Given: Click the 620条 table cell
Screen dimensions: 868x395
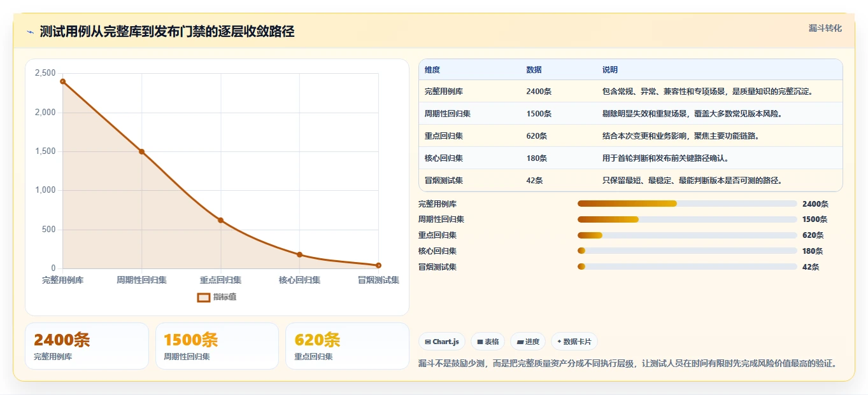Looking at the screenshot, I should pos(537,136).
